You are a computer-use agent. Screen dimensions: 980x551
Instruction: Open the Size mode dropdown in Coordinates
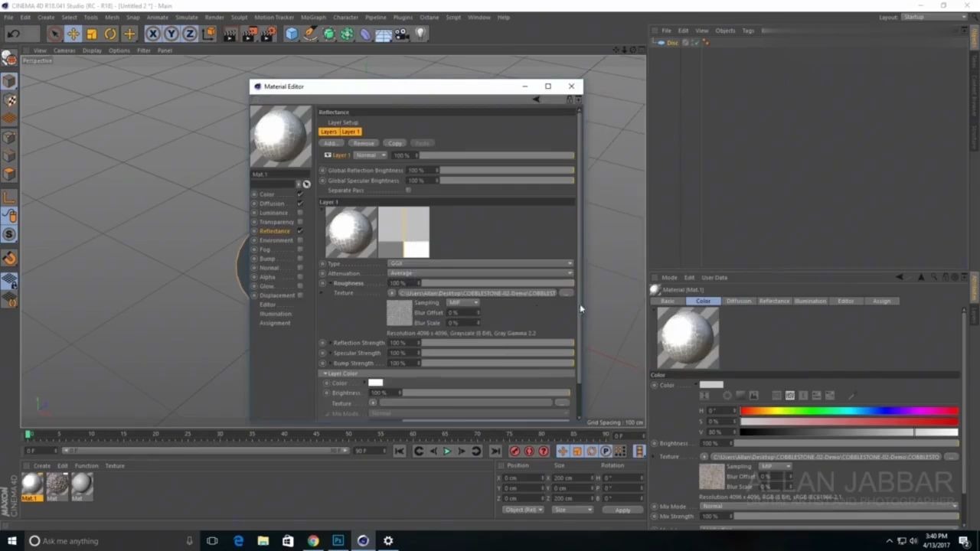[572, 510]
